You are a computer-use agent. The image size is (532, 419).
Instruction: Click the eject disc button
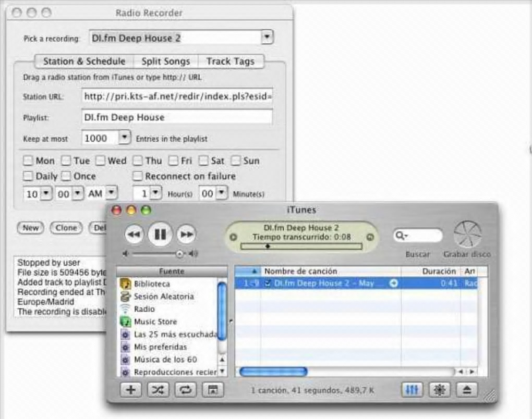tap(467, 390)
